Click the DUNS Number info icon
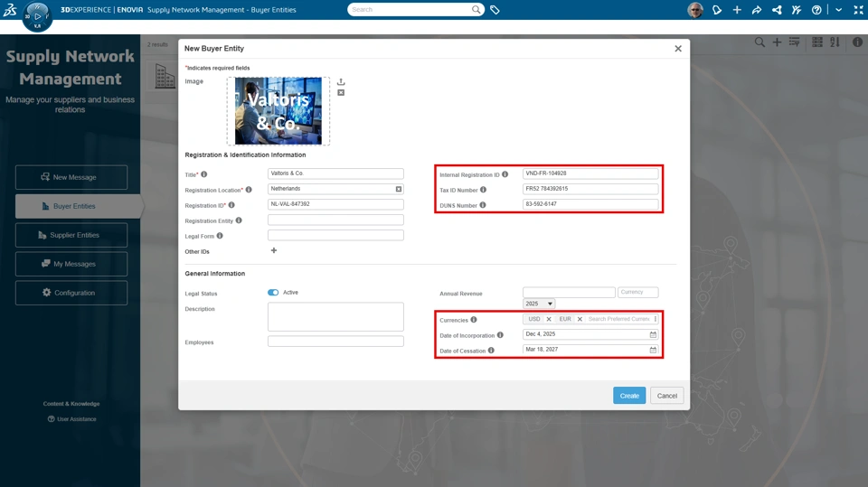The width and height of the screenshot is (868, 487). click(483, 205)
